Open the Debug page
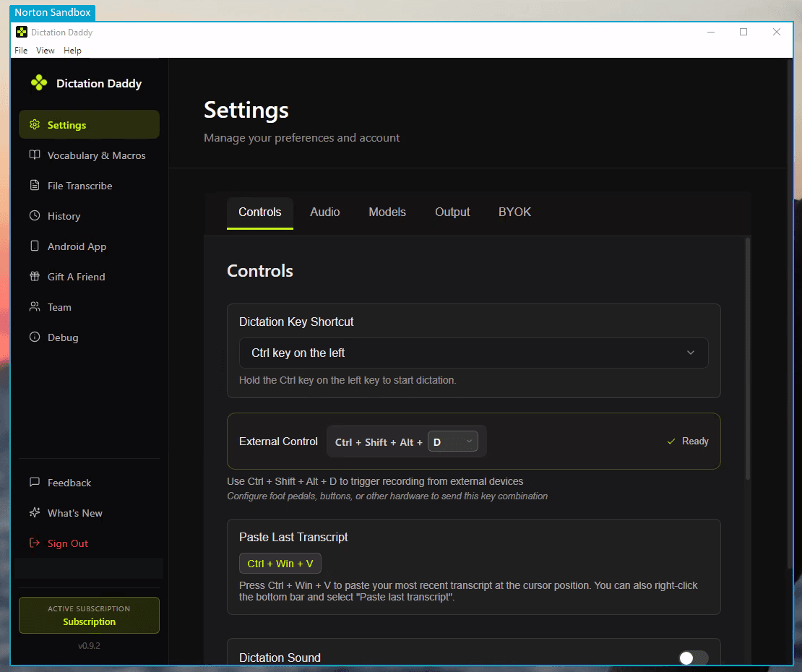The height and width of the screenshot is (672, 802). [89, 337]
